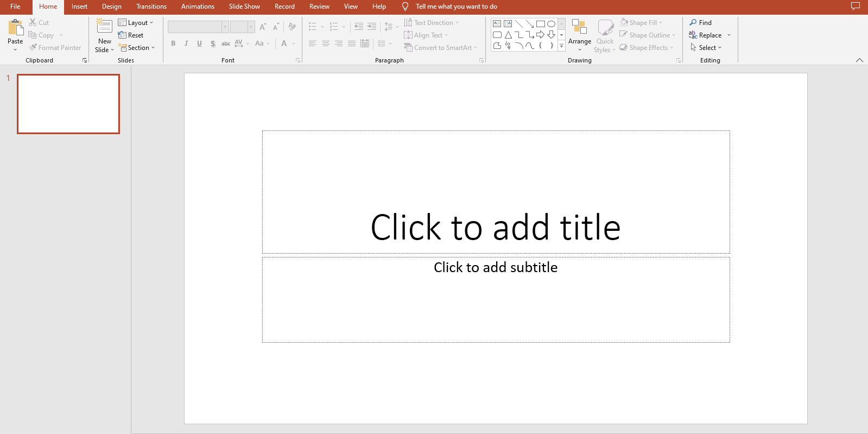Expand the shapes gallery More arrow

tap(561, 46)
